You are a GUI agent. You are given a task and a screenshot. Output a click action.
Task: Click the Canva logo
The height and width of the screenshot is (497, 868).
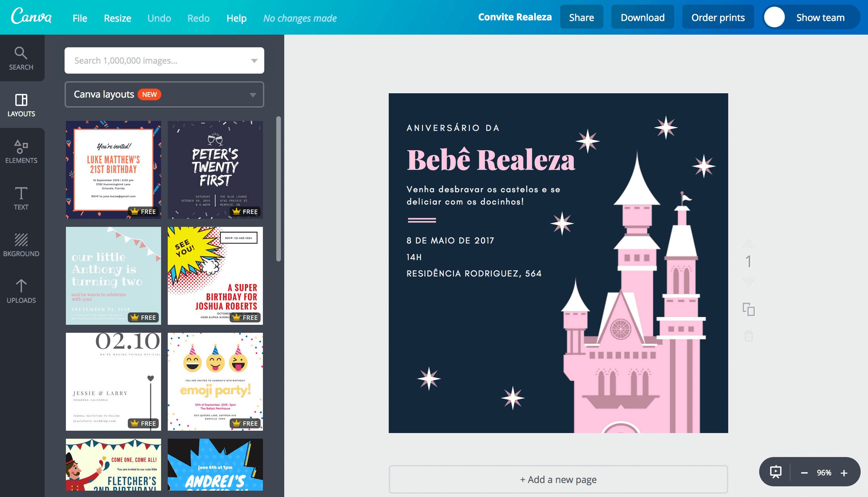pyautogui.click(x=31, y=16)
